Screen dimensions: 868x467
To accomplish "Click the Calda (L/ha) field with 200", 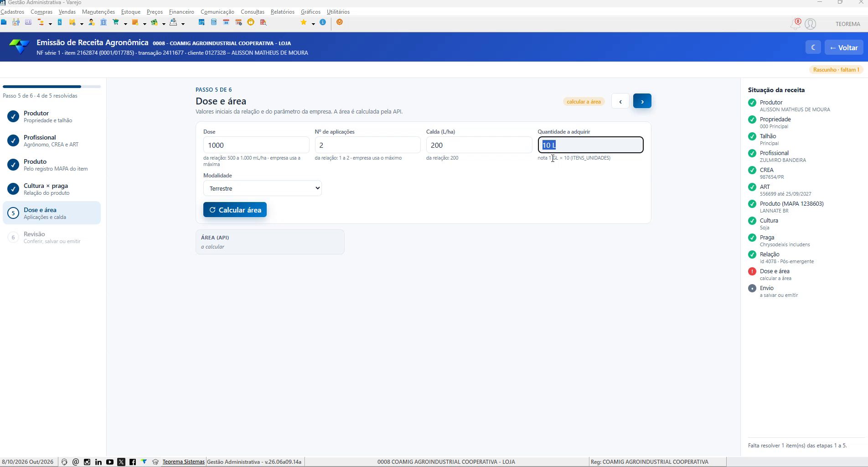I will (479, 145).
